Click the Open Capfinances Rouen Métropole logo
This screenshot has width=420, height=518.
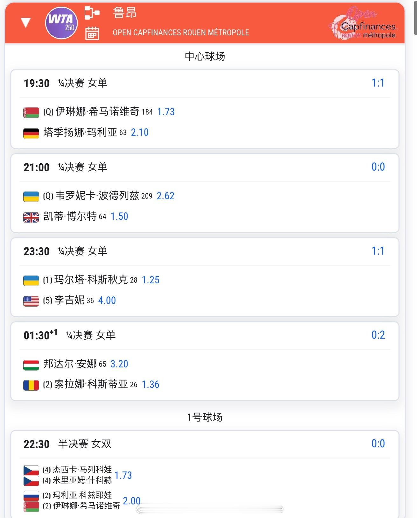(363, 23)
